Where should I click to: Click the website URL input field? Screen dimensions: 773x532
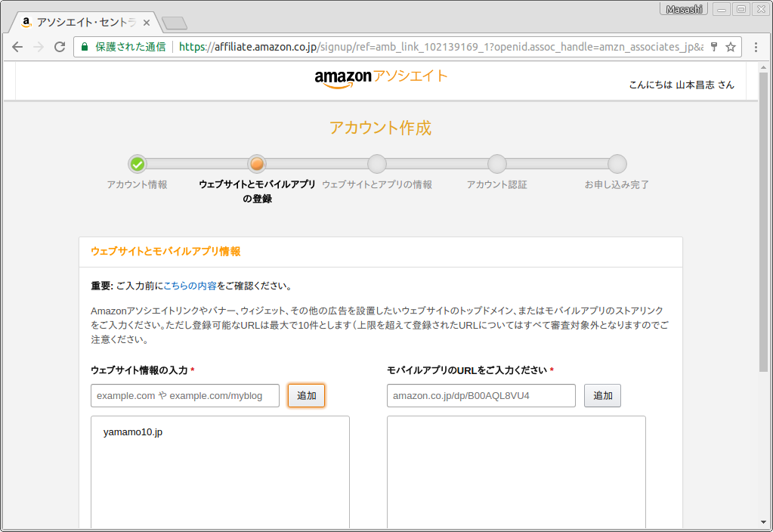coord(185,396)
